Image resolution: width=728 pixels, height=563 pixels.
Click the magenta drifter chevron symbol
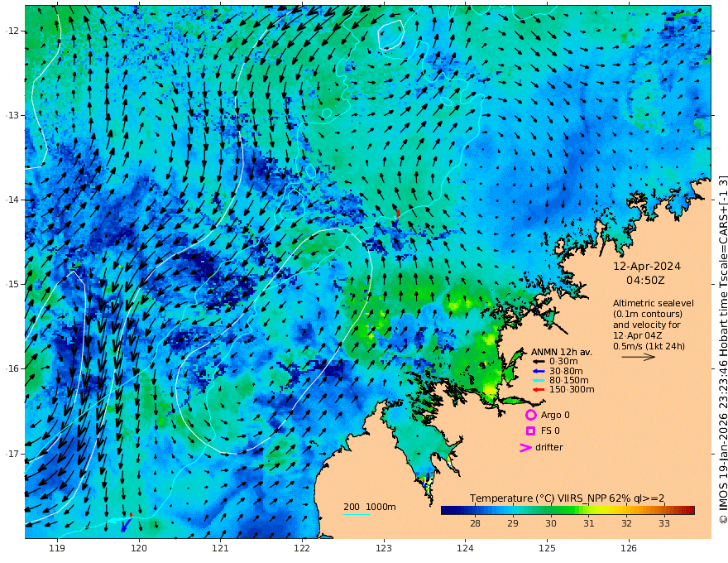(525, 448)
